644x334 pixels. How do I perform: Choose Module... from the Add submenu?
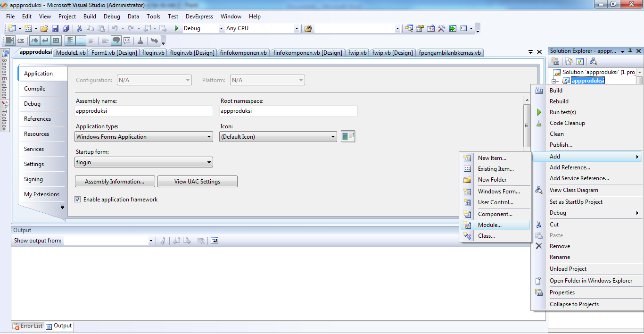[x=495, y=225]
